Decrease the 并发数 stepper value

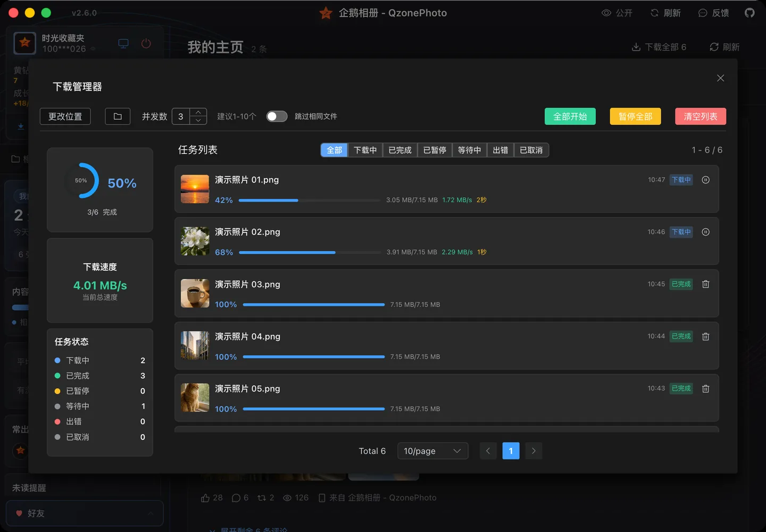click(198, 121)
